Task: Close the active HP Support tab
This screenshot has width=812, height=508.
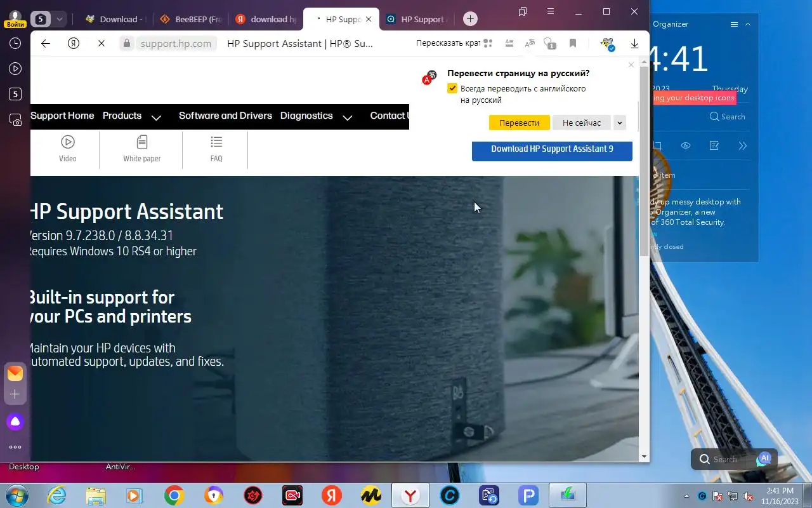Action: click(x=369, y=19)
